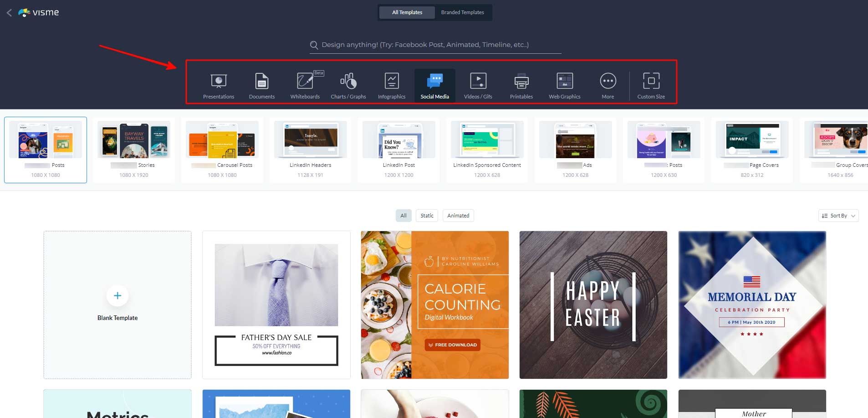Viewport: 868px width, 418px height.
Task: Select the Printables category icon
Action: 521,85
